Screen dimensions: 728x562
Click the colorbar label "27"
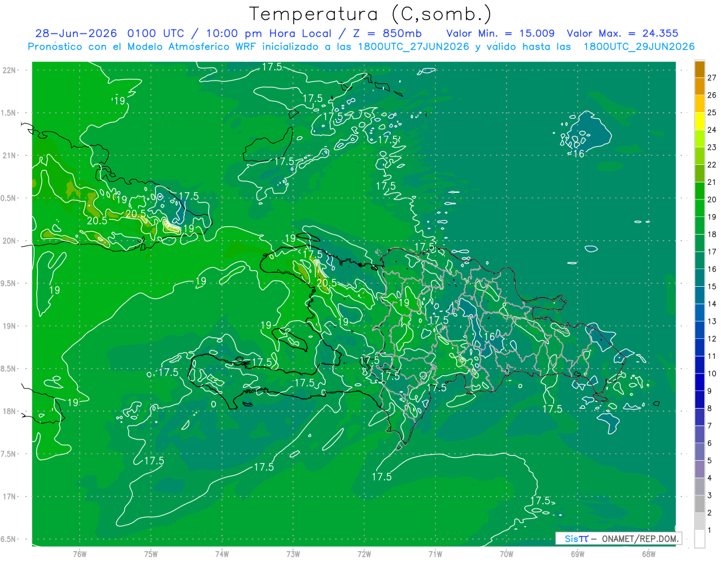[712, 78]
